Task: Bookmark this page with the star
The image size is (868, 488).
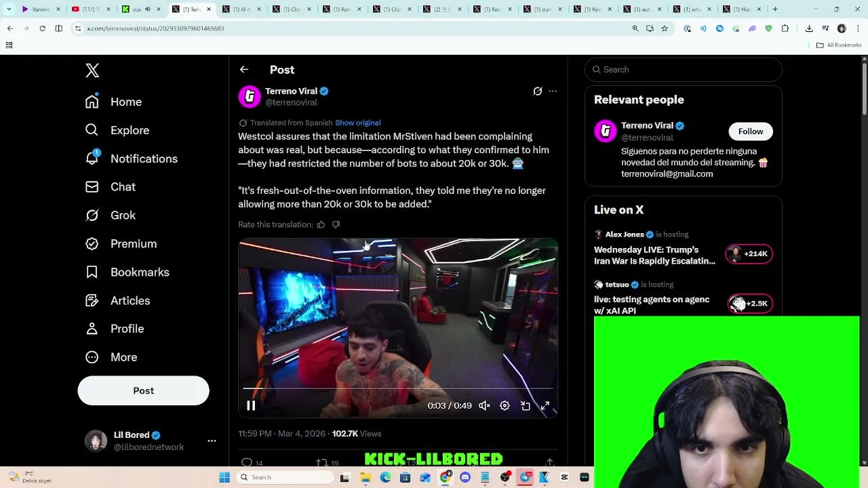Action: pyautogui.click(x=665, y=28)
